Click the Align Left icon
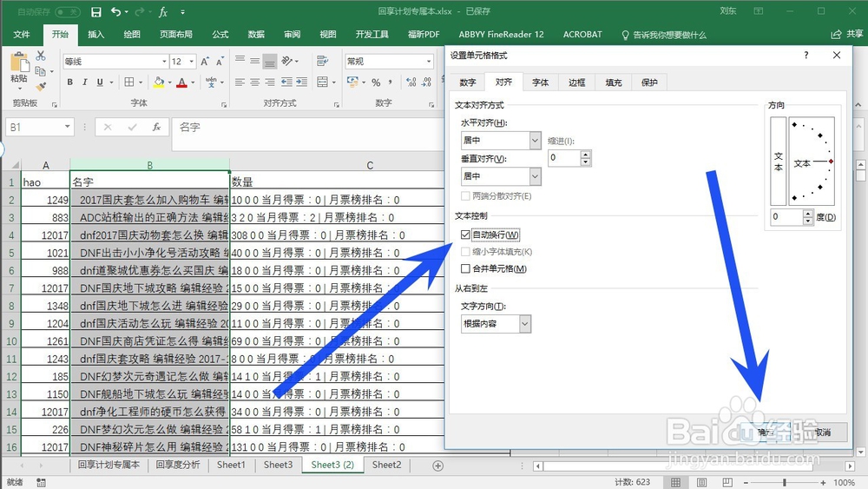This screenshot has height=489, width=868. pos(240,82)
